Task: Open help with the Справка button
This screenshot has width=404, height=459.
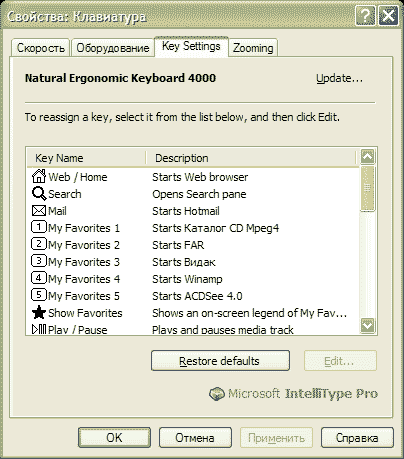Action: pyautogui.click(x=357, y=438)
